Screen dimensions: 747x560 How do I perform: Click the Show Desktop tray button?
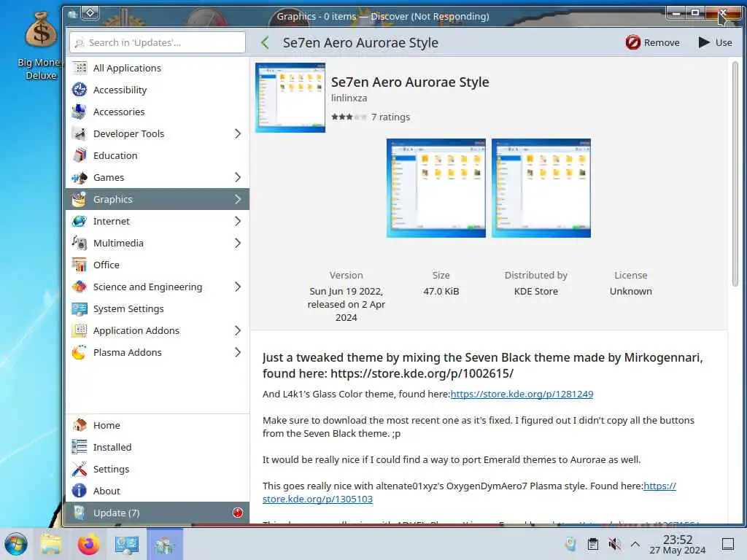point(728,544)
